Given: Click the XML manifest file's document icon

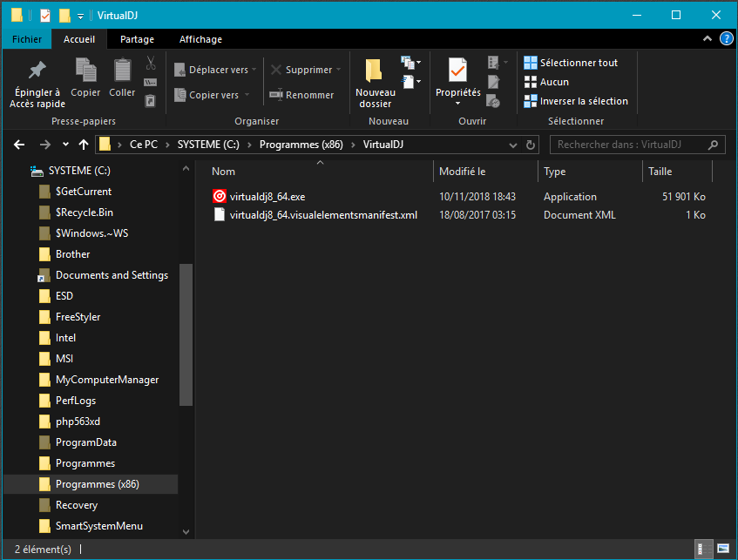Looking at the screenshot, I should click(220, 214).
